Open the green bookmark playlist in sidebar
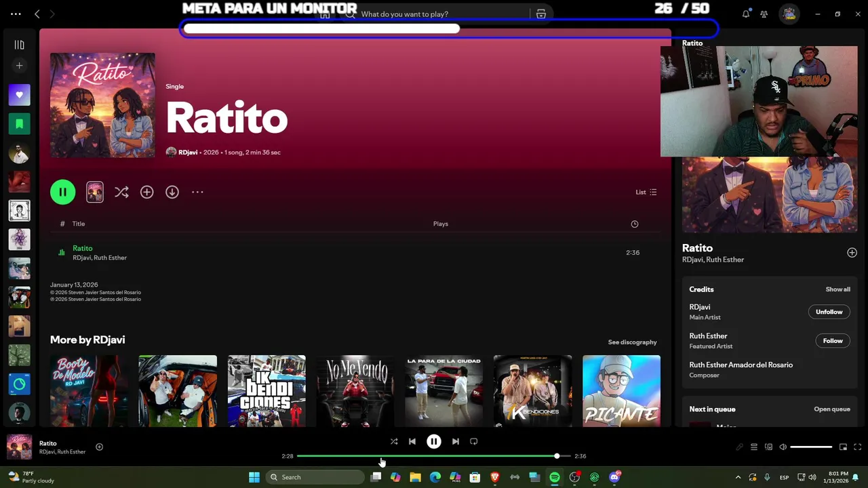The image size is (868, 488). (x=19, y=123)
